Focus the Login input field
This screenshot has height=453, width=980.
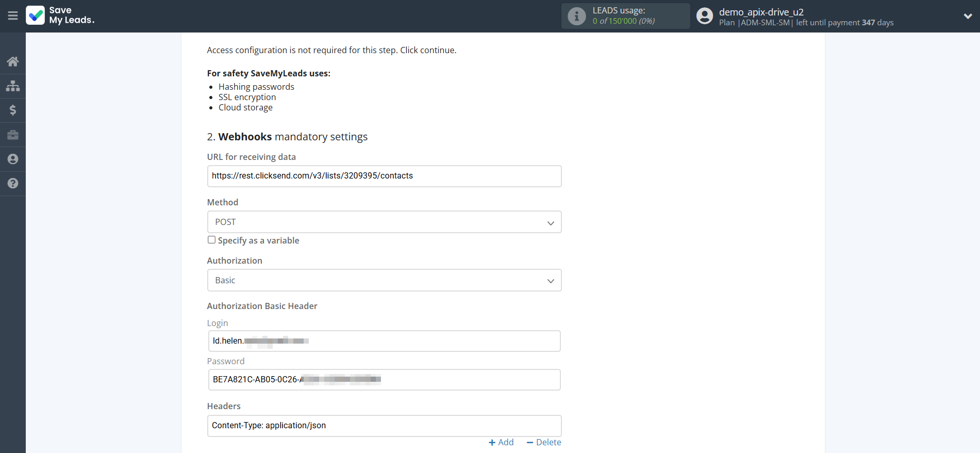(384, 341)
